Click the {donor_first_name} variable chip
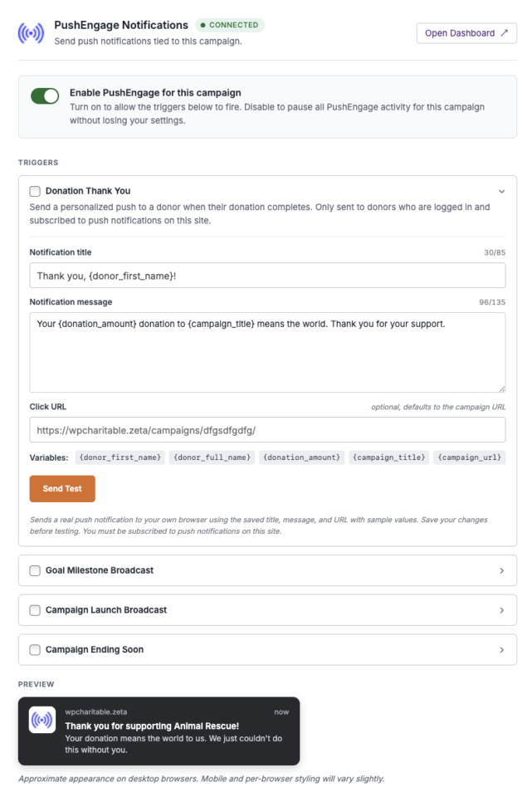 [x=120, y=457]
